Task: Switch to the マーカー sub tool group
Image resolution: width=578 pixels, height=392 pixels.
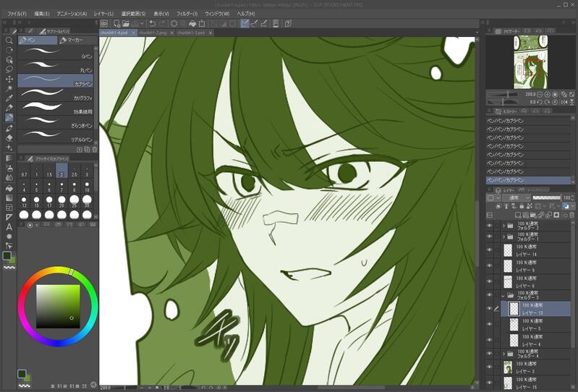Action: pos(75,40)
